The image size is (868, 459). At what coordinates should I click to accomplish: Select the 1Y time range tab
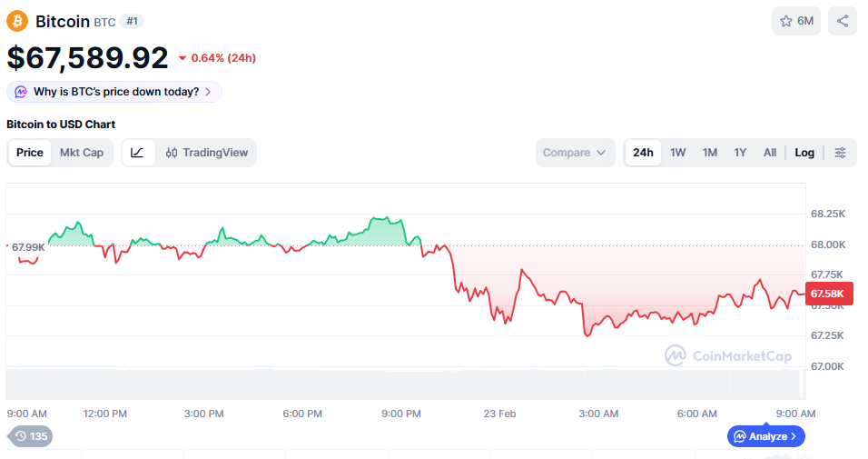(x=740, y=153)
